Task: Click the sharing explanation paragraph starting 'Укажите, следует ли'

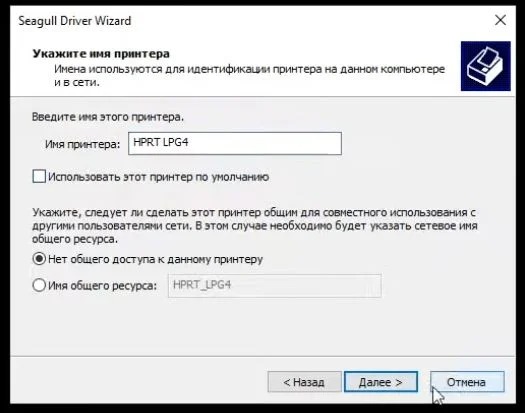Action: 254,225
